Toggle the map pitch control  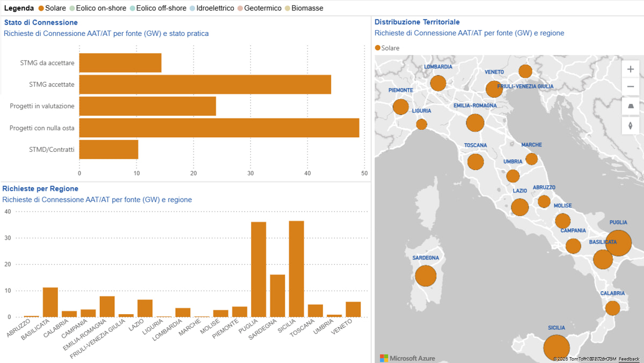(630, 106)
